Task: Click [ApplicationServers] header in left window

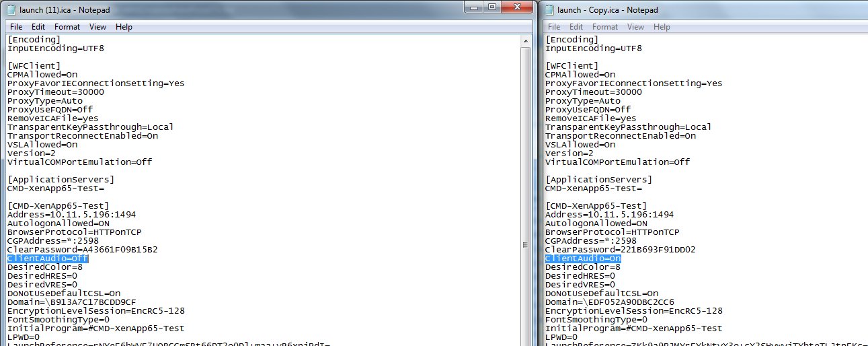Action: (x=61, y=180)
